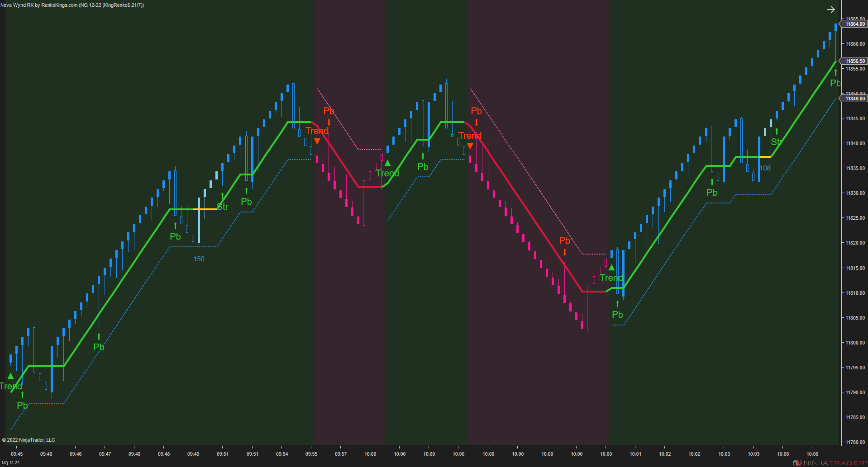The width and height of the screenshot is (868, 467).
Task: Select the orange Trend down-triangle near 09:55
Action: coord(317,141)
